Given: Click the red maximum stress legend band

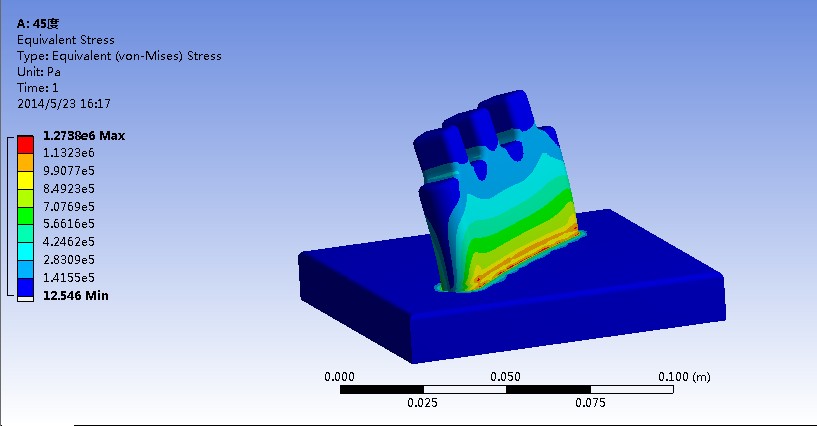Looking at the screenshot, I should coord(26,144).
